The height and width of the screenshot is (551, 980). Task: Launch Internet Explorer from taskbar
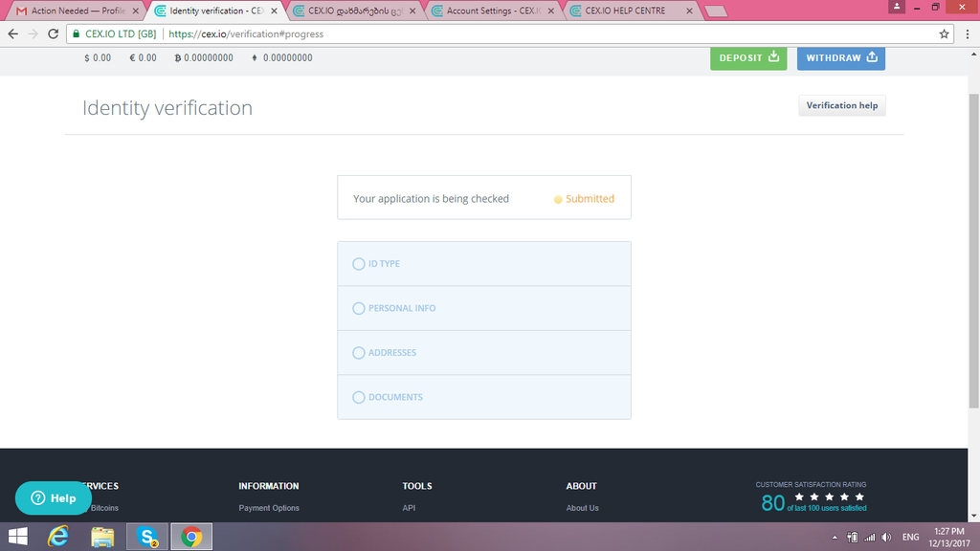[58, 537]
